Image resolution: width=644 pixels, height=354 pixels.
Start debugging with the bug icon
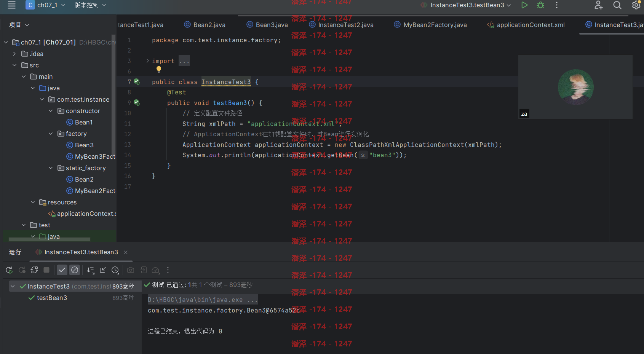540,5
